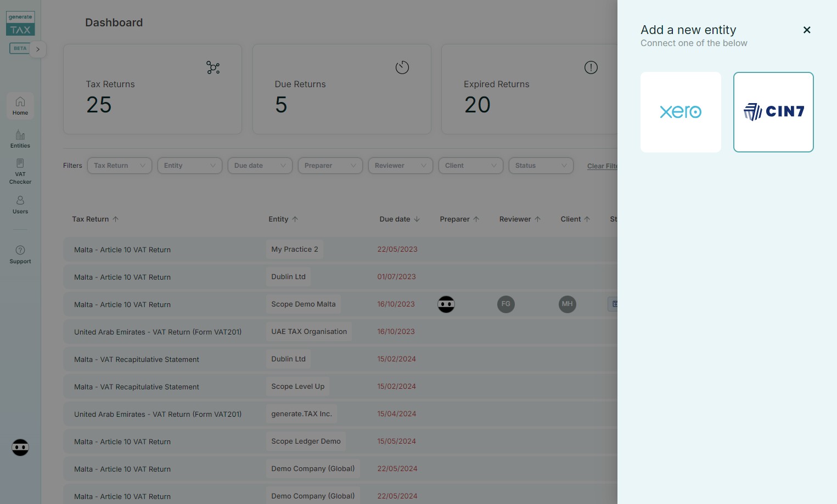Click the Tax Returns card network icon
837x504 pixels.
point(213,67)
